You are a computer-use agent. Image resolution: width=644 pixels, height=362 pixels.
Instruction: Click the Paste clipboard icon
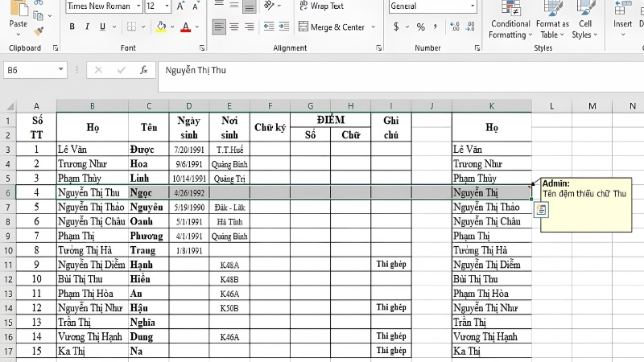(18, 8)
